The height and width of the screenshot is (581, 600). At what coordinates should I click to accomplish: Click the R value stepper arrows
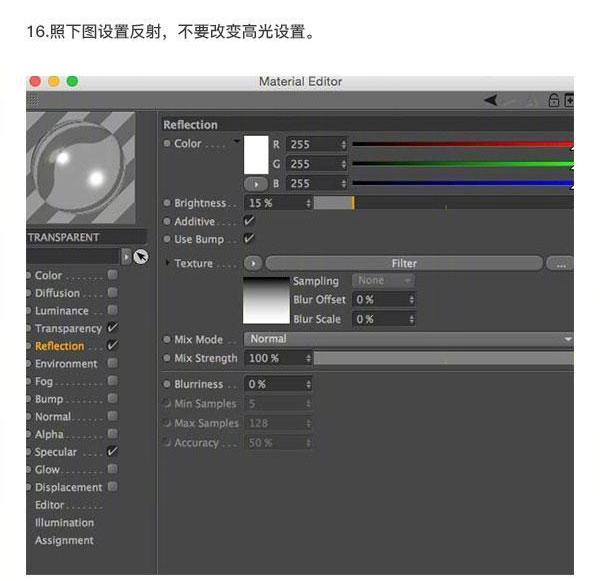coord(344,144)
